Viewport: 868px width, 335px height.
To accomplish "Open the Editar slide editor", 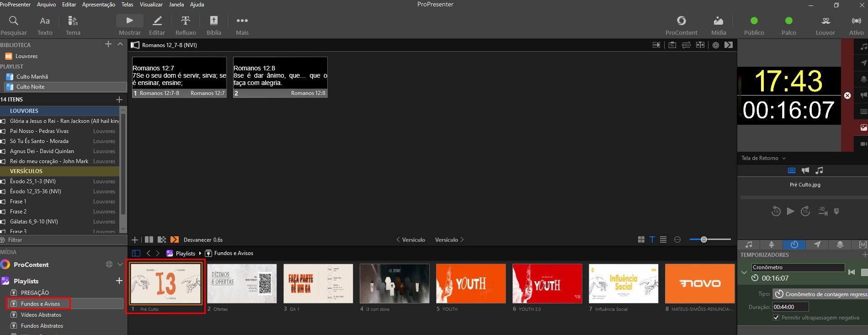I will click(157, 26).
